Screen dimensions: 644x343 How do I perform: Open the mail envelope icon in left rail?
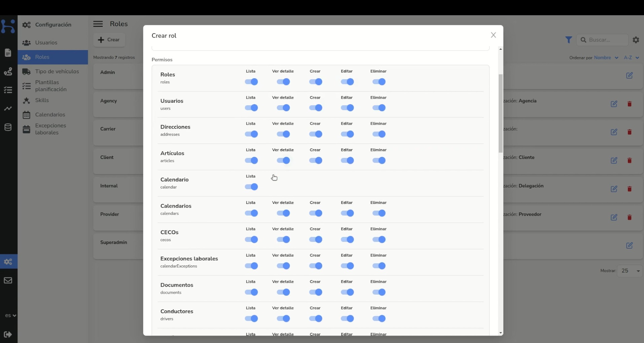8,281
